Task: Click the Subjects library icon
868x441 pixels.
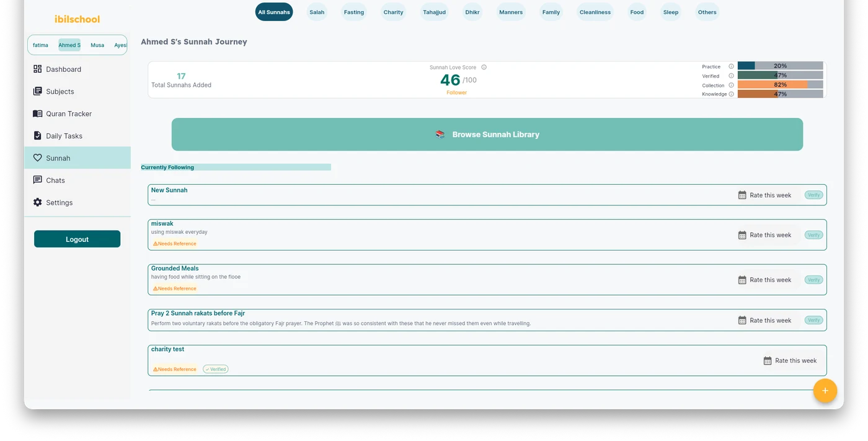Action: [x=38, y=91]
